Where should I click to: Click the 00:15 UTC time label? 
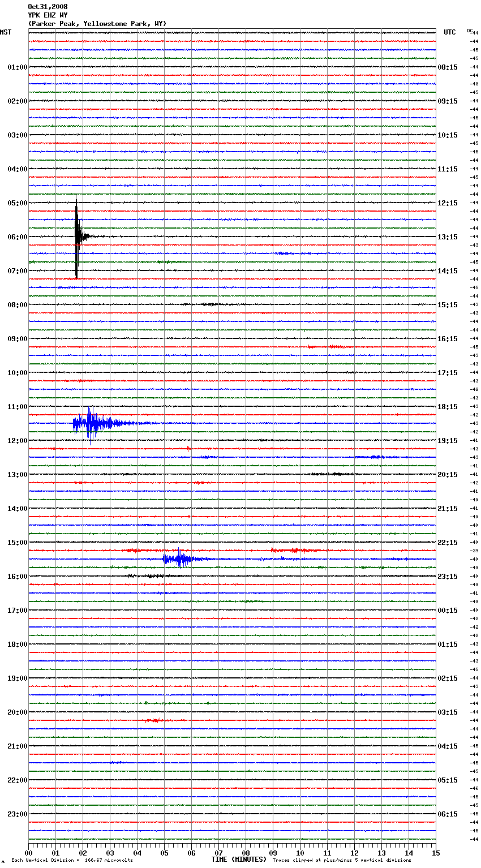(x=448, y=611)
